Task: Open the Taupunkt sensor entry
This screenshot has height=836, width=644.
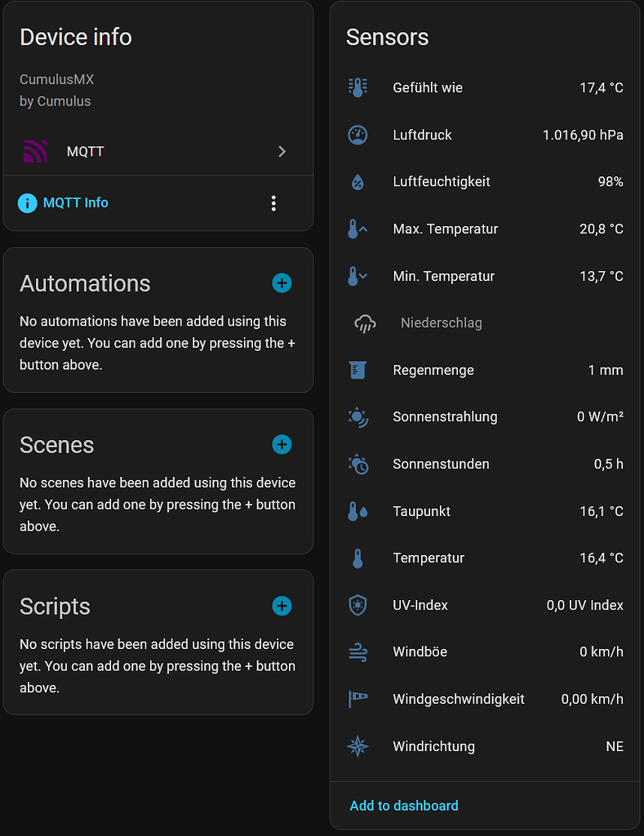Action: pyautogui.click(x=485, y=511)
